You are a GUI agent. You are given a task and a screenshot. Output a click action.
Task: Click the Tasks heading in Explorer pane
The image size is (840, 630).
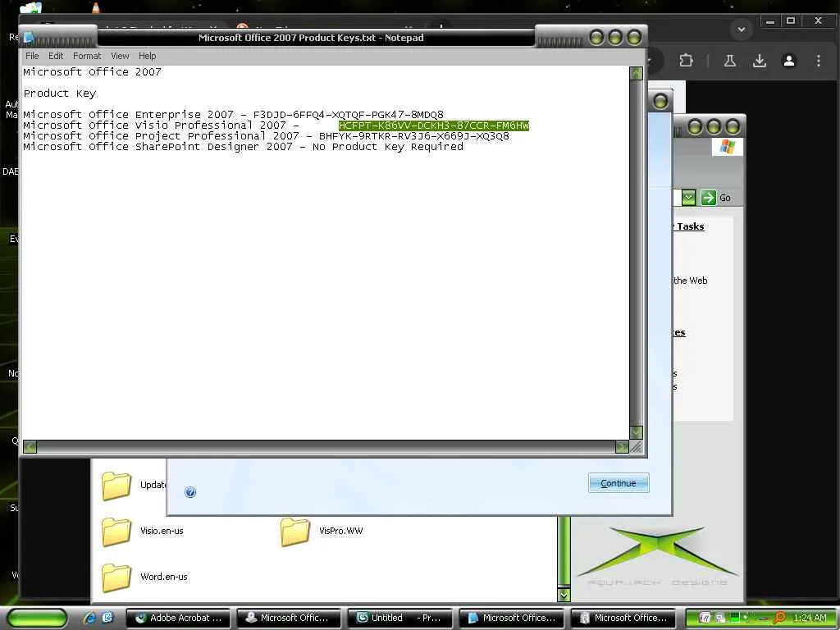click(x=690, y=226)
